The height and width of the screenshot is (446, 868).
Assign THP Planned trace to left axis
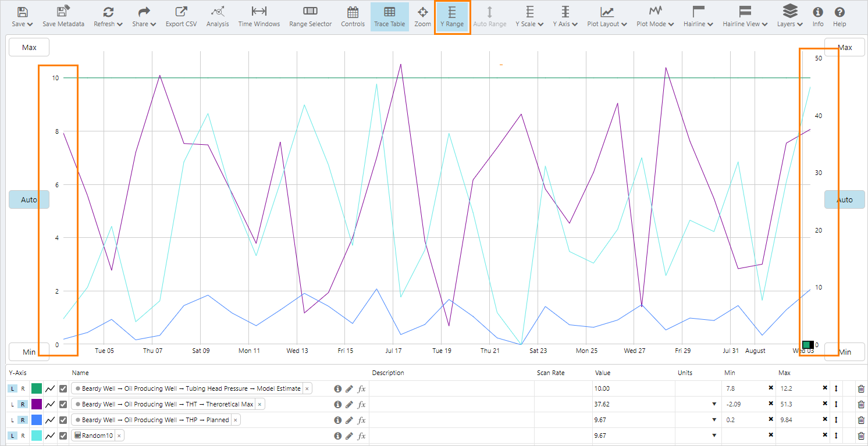pyautogui.click(x=12, y=420)
